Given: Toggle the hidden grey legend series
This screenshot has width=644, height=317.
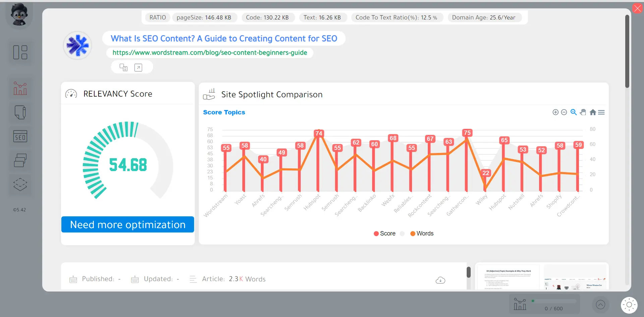Looking at the screenshot, I should [x=402, y=233].
